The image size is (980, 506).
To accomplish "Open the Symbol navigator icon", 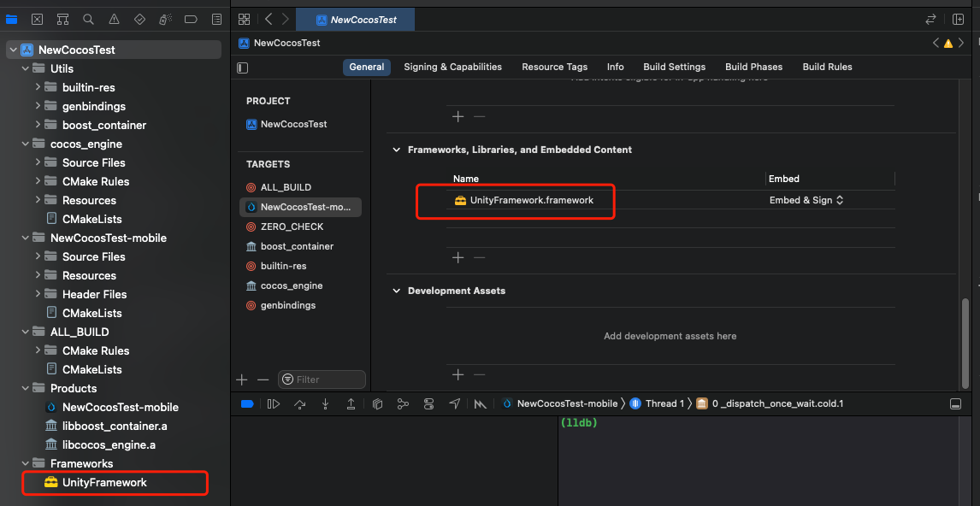I will point(62,20).
